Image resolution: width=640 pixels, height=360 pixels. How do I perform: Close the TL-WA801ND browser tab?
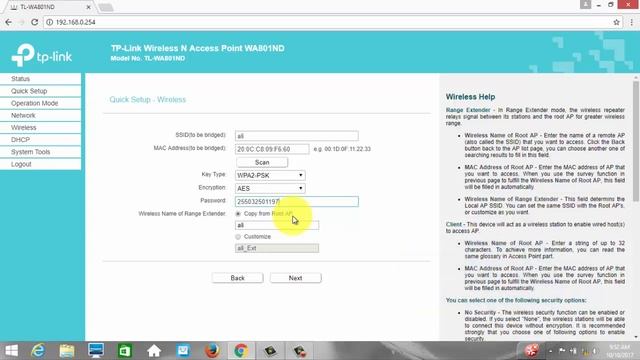88,7
